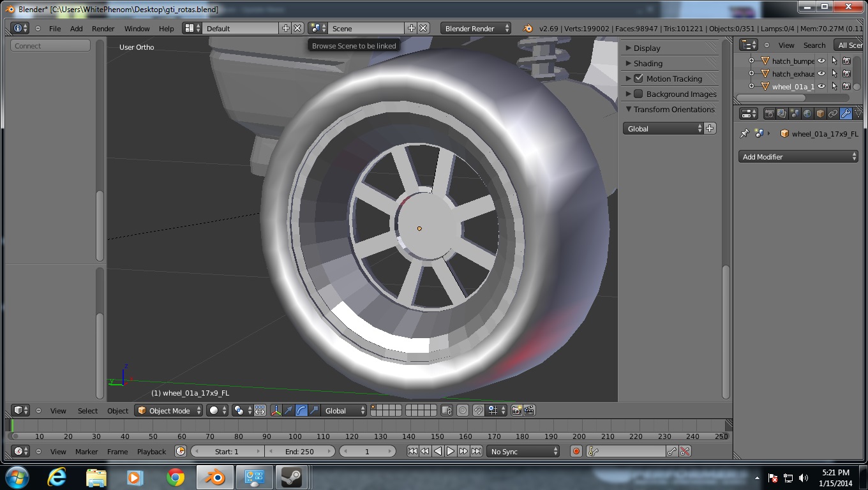Image resolution: width=868 pixels, height=490 pixels.
Task: Open the View menu in 3D viewport header
Action: [x=58, y=410]
